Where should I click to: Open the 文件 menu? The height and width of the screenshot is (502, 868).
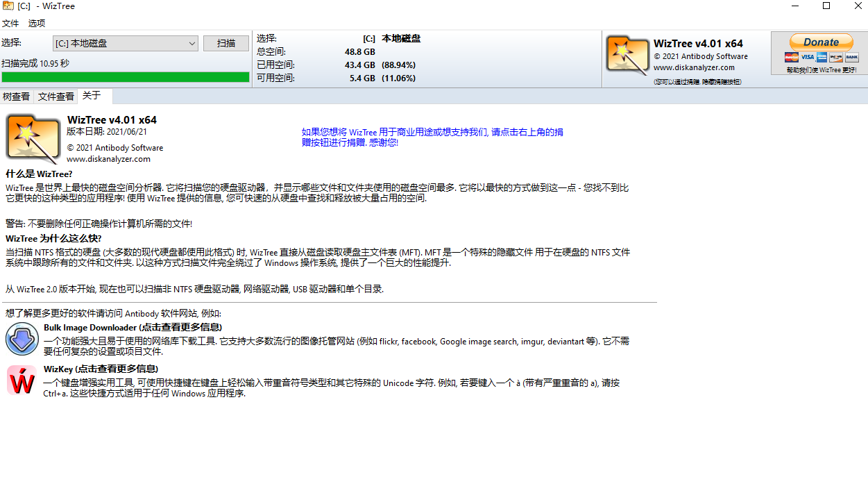point(10,23)
